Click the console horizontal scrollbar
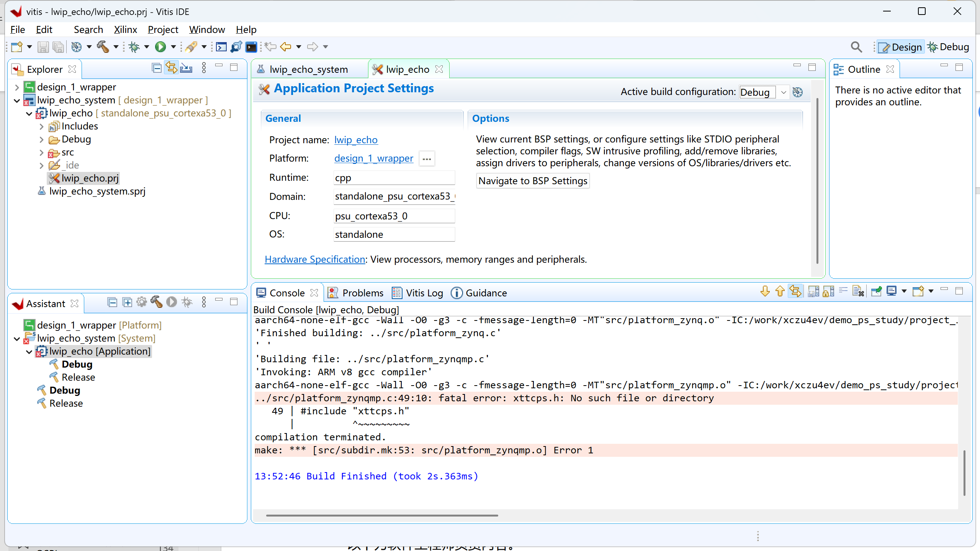The height and width of the screenshot is (551, 980). [x=382, y=515]
